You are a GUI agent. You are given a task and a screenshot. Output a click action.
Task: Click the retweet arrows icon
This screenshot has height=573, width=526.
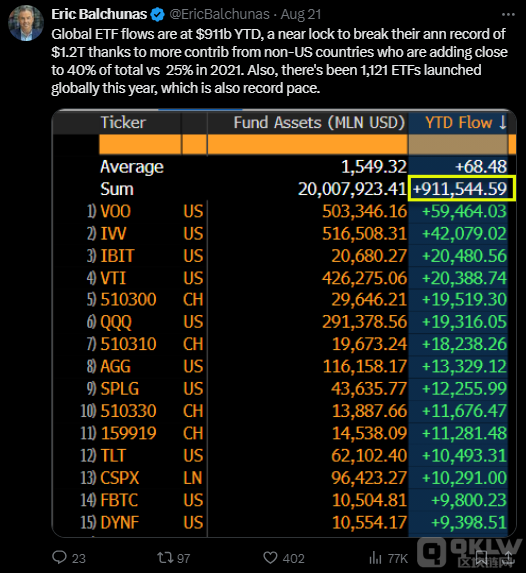click(165, 558)
